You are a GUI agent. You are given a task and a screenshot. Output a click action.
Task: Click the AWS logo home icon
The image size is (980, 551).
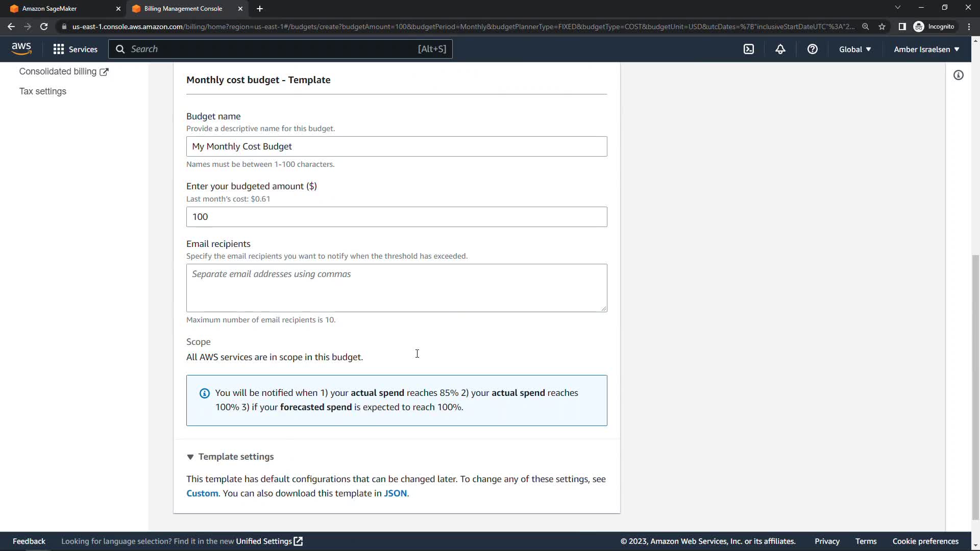(21, 49)
